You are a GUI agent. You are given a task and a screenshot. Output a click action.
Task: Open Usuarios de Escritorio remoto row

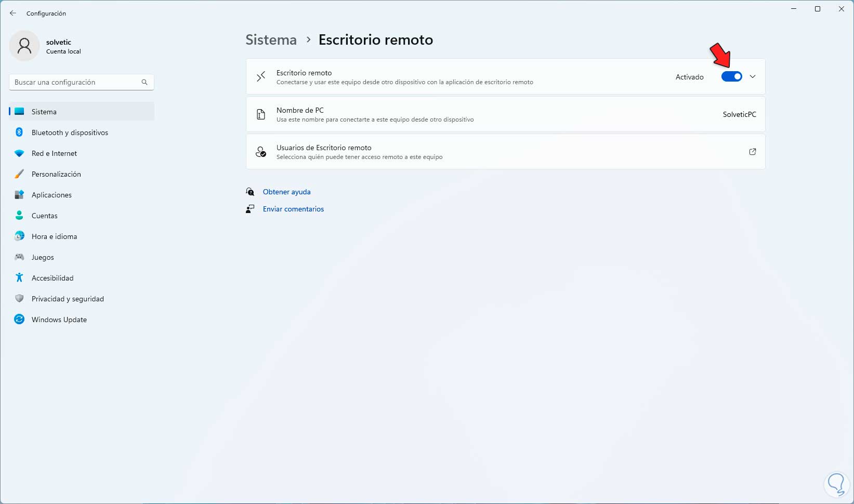click(x=505, y=152)
